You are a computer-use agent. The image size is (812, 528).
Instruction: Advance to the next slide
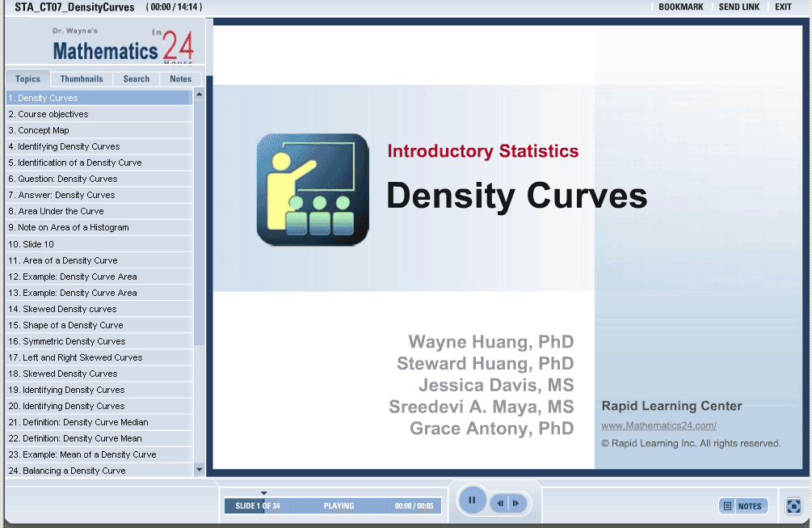(516, 504)
